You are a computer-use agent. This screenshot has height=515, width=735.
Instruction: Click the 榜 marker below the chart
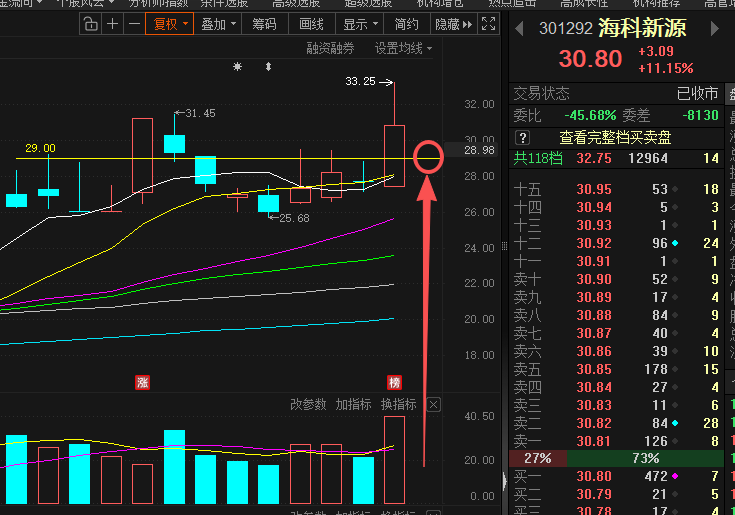click(x=394, y=382)
